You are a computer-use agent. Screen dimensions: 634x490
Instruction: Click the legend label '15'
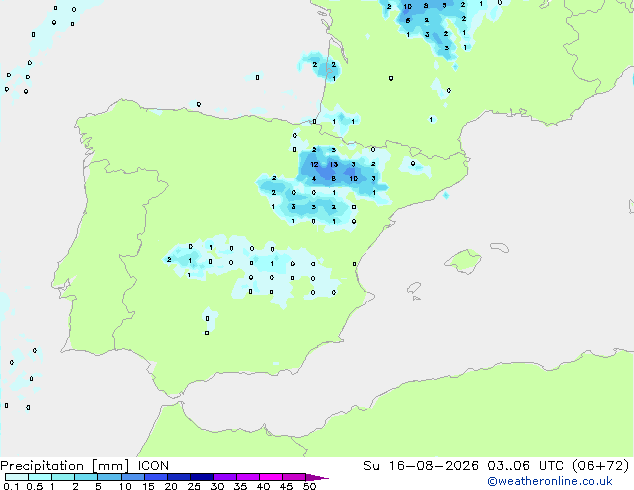(148, 486)
